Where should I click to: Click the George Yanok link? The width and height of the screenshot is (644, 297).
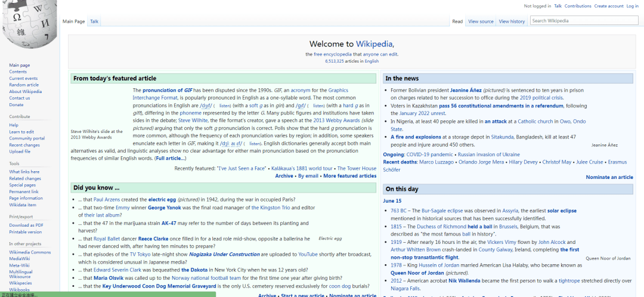(165, 208)
